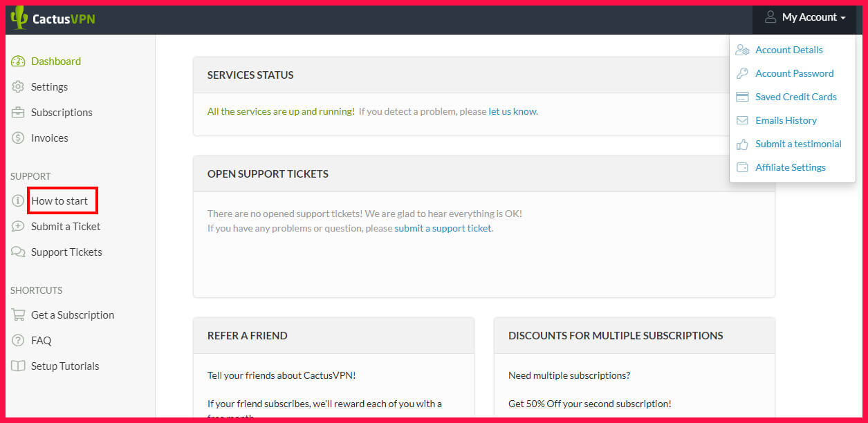868x423 pixels.
Task: Select Submit a testimonial menu item
Action: coord(798,144)
